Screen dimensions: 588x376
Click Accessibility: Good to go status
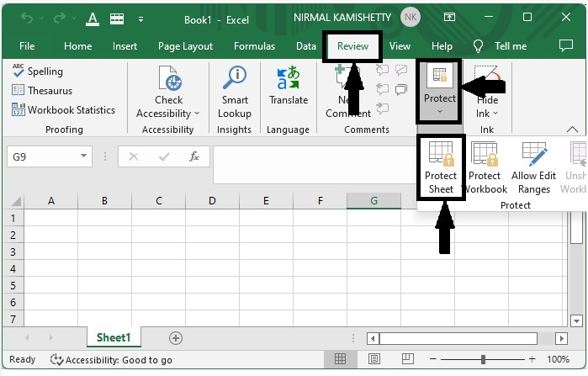[111, 360]
